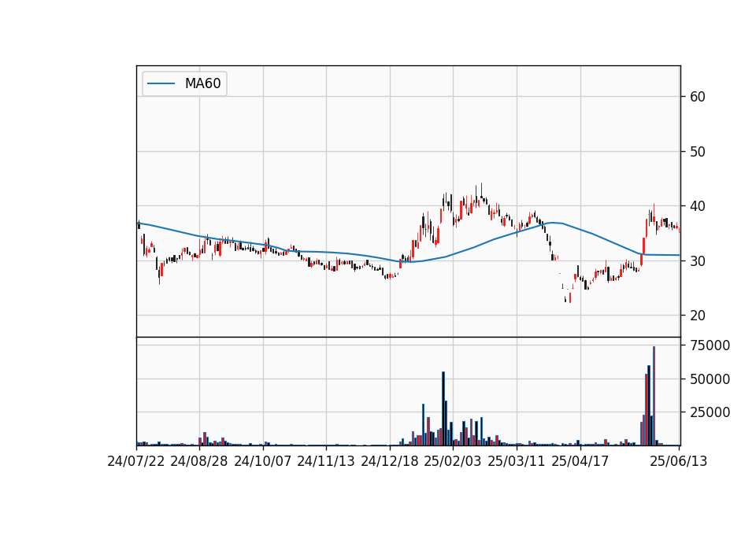Click the price axis value 30
The image size is (756, 543).
(698, 261)
